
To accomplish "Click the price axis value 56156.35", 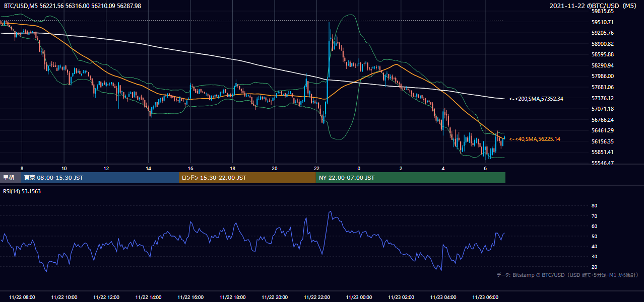I will tap(603, 141).
